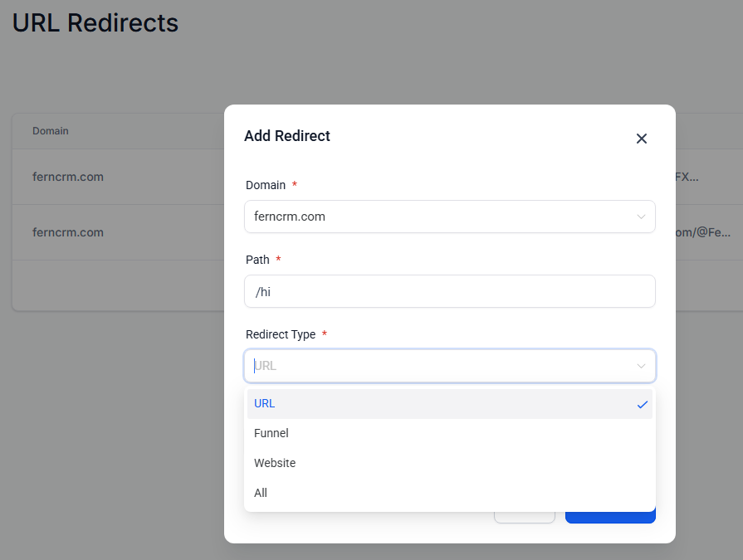Click the URL Redirects page heading

[x=95, y=23]
